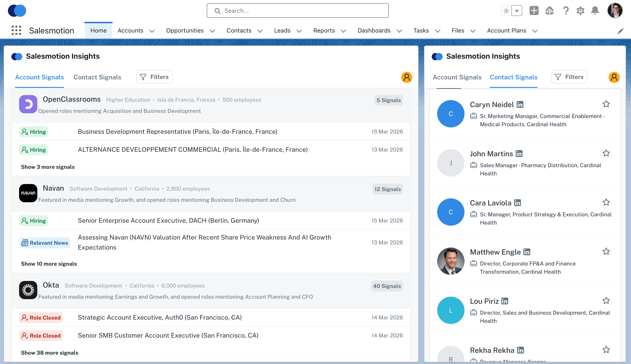Screen dimensions: 631x364
Task: Expand the Dashboards tab chevron
Action: [x=399, y=31]
